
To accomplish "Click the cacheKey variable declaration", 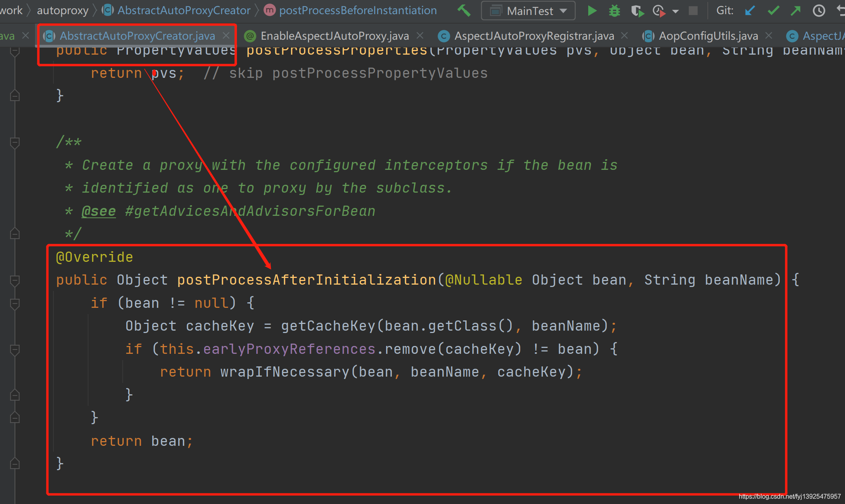I will 220,326.
